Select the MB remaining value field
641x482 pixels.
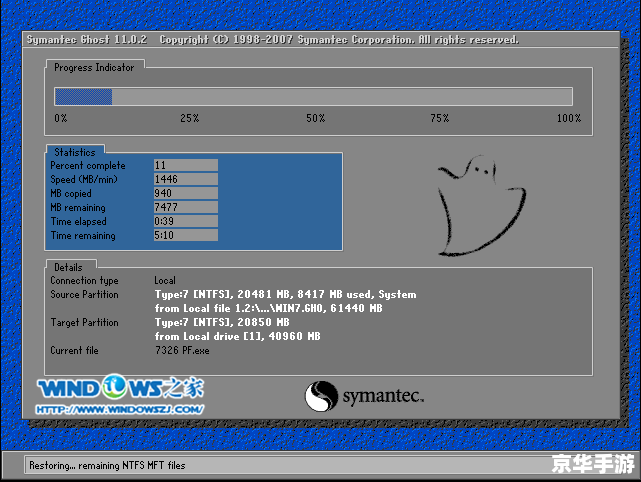185,207
